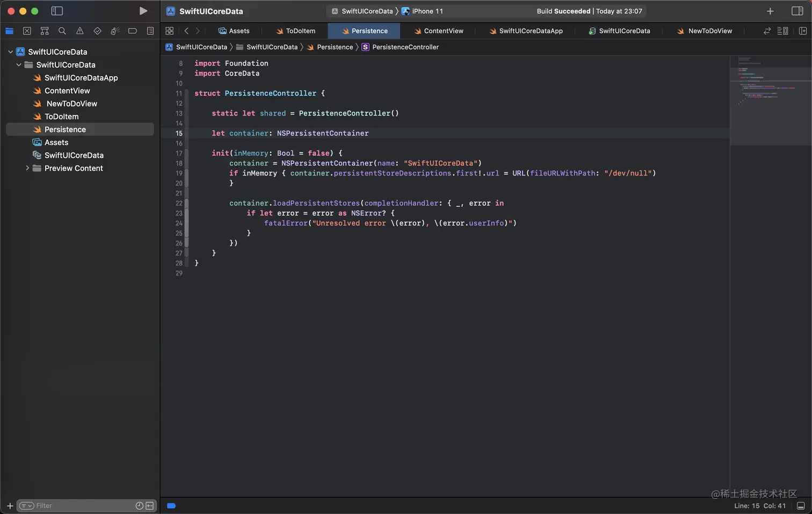Open the Library with the plus button

point(770,11)
